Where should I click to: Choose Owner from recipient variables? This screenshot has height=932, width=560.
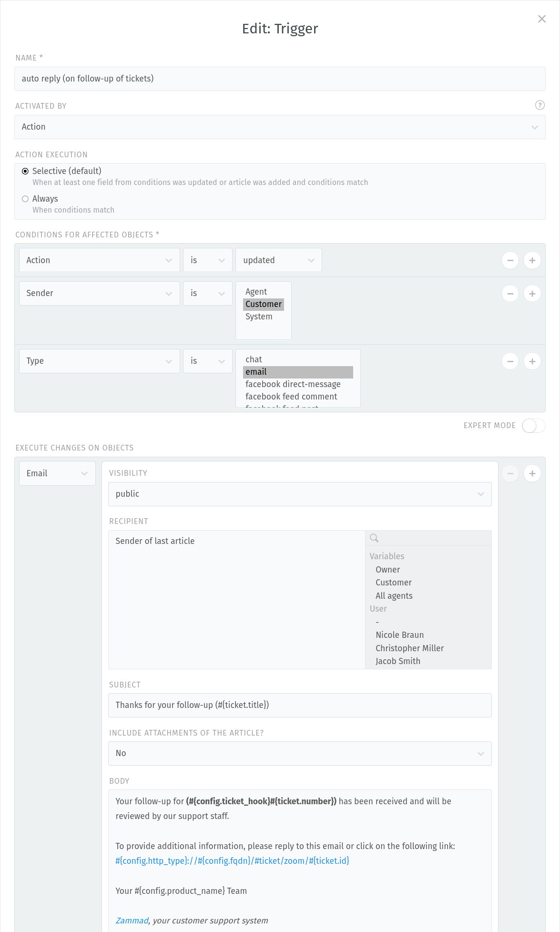pos(428,570)
